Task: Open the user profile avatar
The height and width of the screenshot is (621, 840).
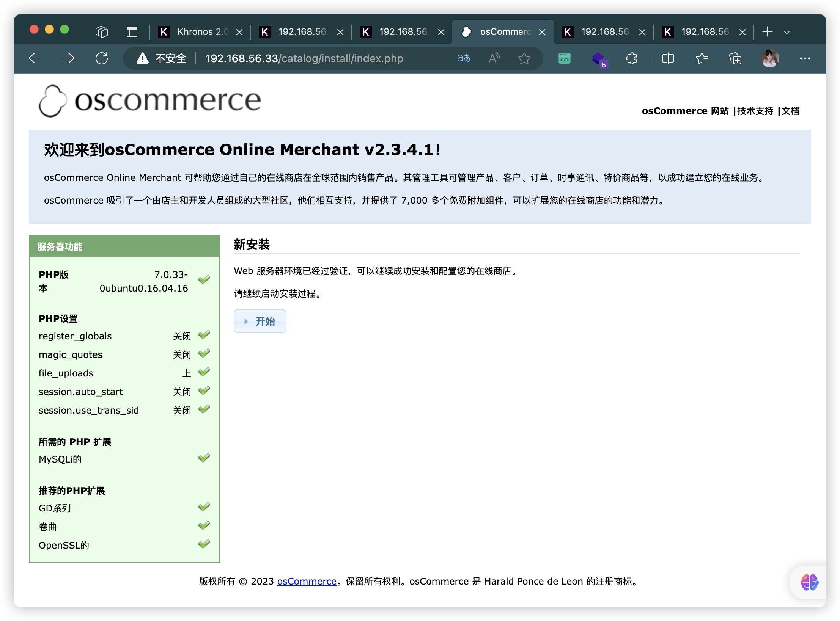Action: (x=770, y=58)
